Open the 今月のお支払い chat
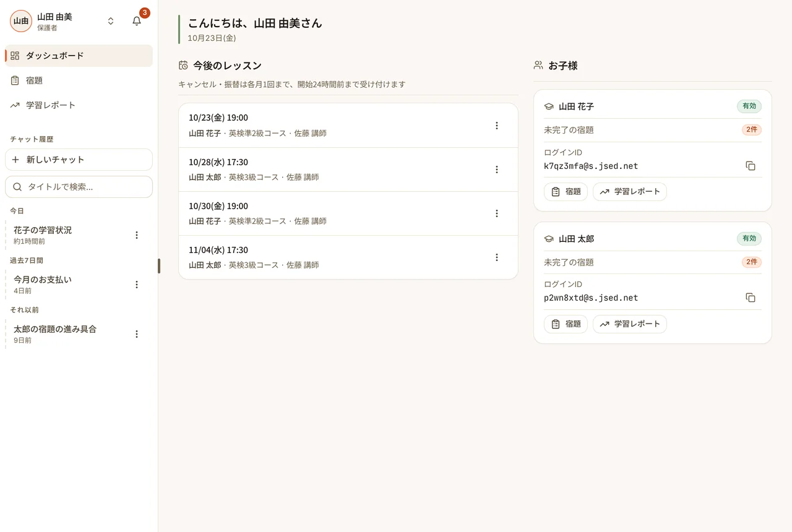Viewport: 792px width, 532px height. tap(67, 285)
